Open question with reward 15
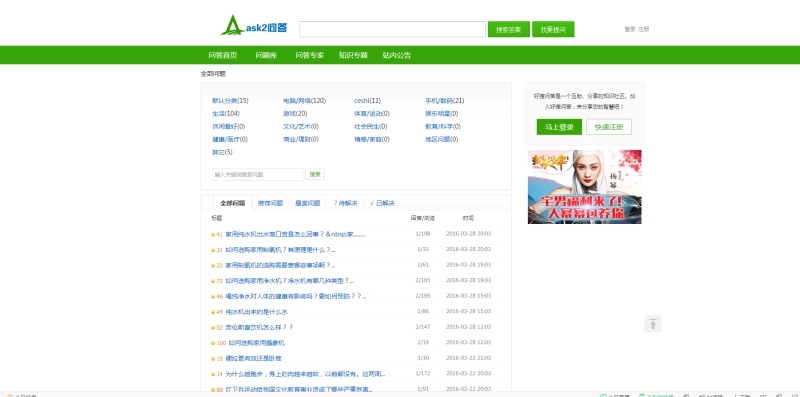The width and height of the screenshot is (800, 397). [x=254, y=359]
